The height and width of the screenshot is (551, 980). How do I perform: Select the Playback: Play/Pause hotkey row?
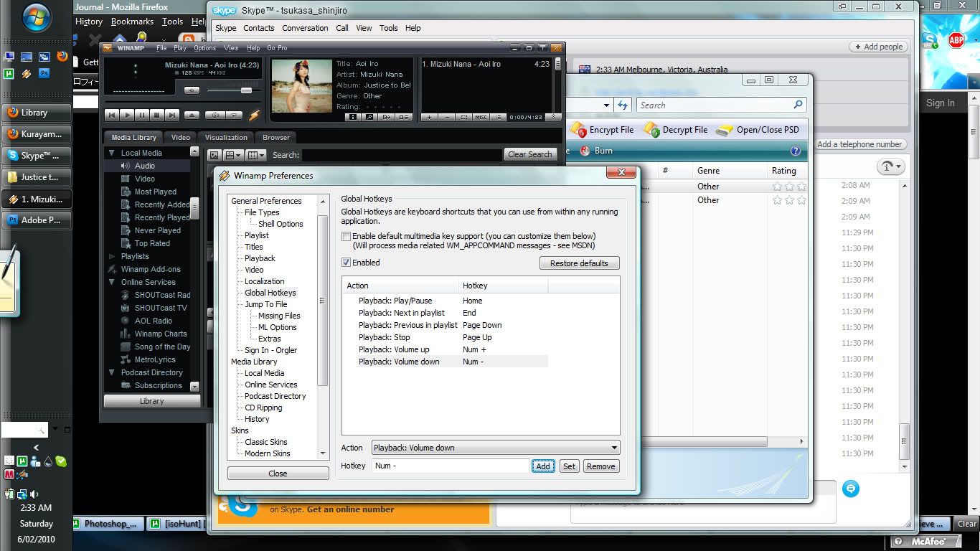pyautogui.click(x=445, y=301)
